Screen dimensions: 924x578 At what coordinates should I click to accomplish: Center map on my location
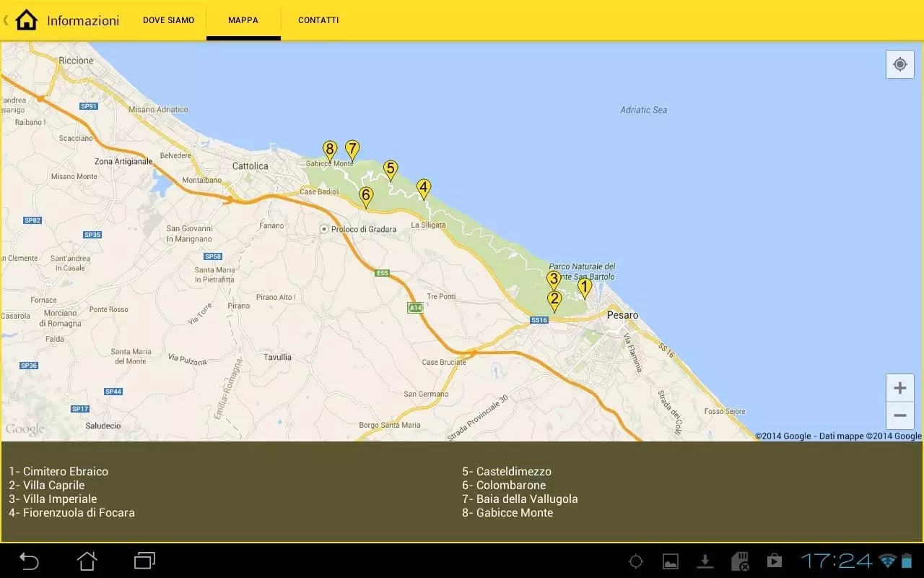pos(900,64)
